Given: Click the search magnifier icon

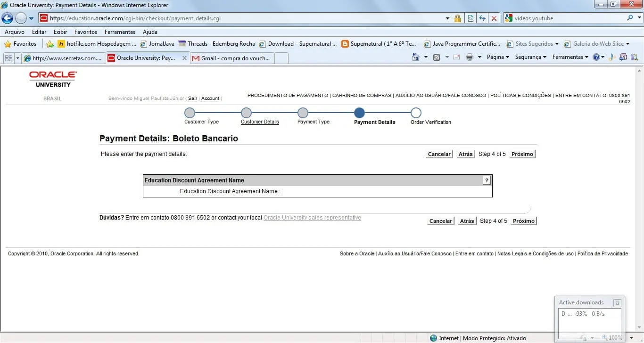Looking at the screenshot, I should 630,18.
